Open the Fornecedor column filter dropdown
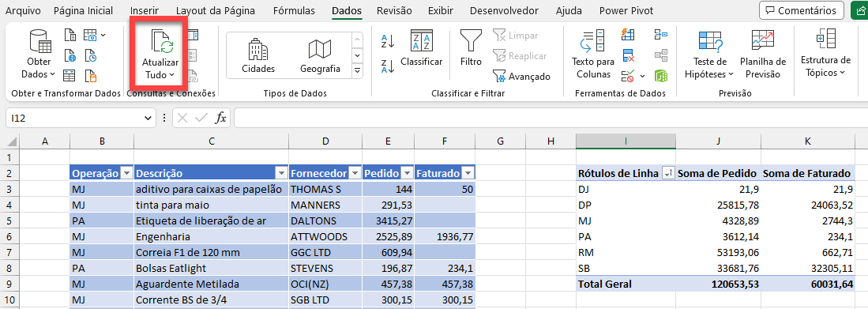 355,173
